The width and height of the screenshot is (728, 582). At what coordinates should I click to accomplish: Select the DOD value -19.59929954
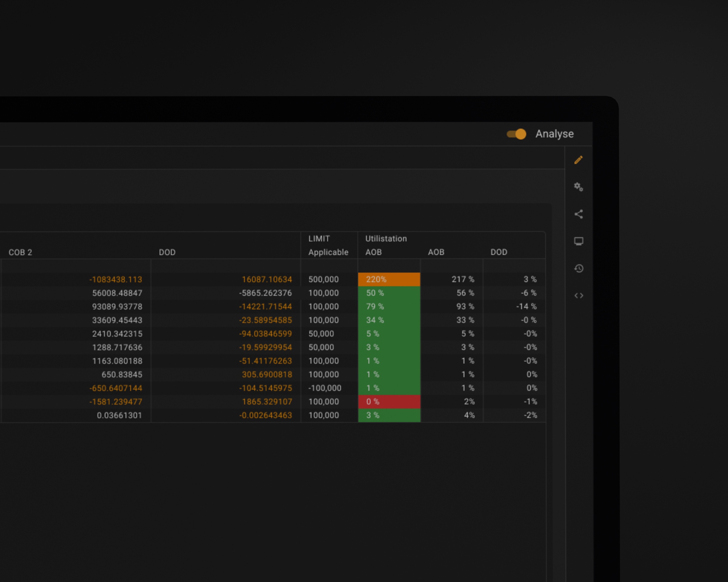[x=265, y=347]
